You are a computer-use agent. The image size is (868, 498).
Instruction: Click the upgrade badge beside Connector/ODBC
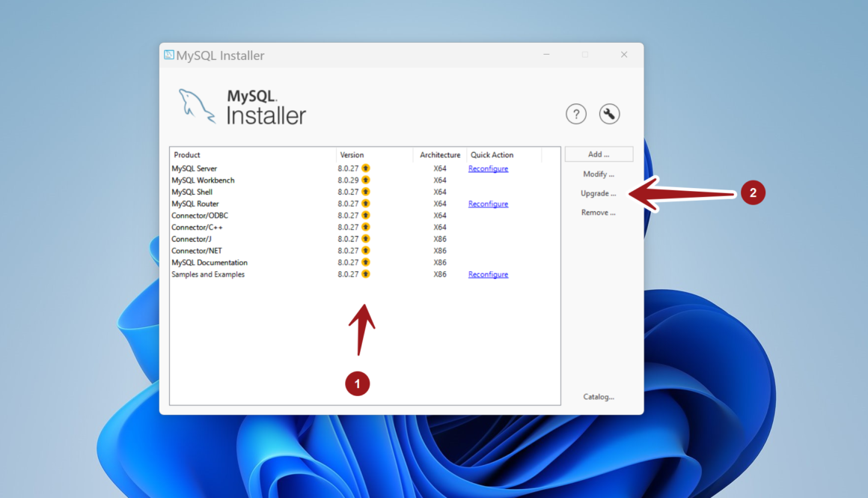(x=364, y=215)
